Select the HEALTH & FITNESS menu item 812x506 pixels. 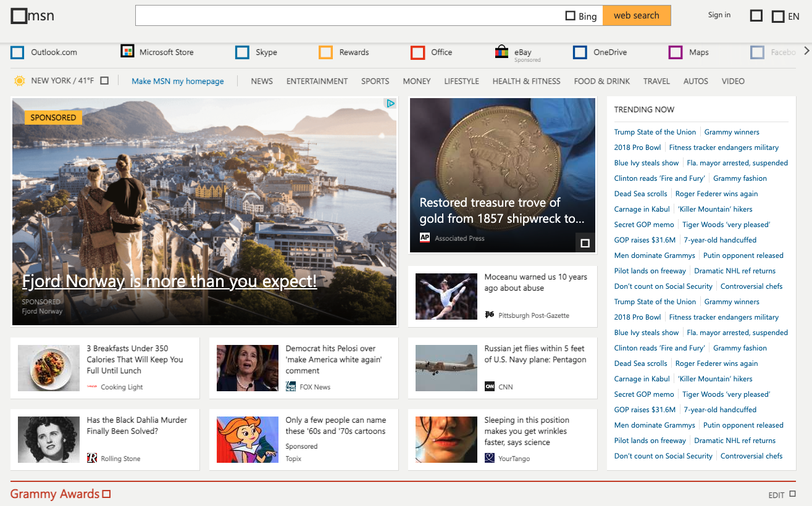pos(526,81)
